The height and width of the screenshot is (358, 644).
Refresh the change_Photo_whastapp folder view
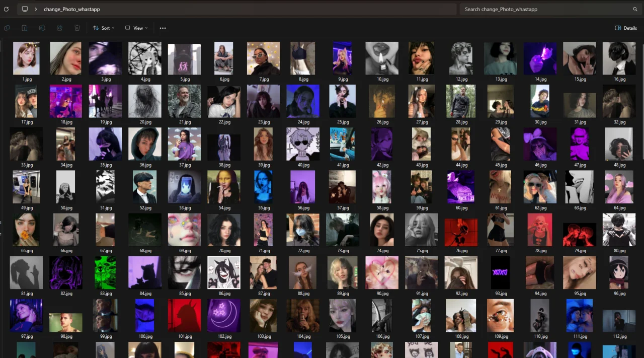[6, 9]
